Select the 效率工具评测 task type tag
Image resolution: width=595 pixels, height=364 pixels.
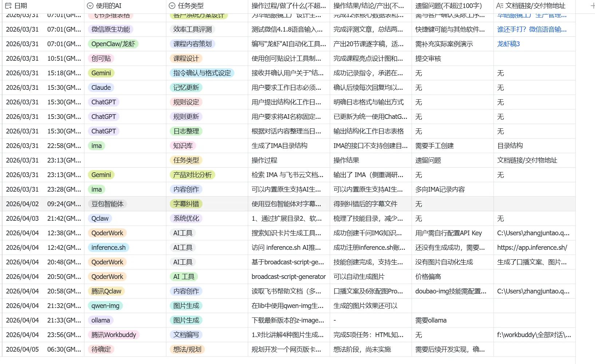click(x=193, y=29)
